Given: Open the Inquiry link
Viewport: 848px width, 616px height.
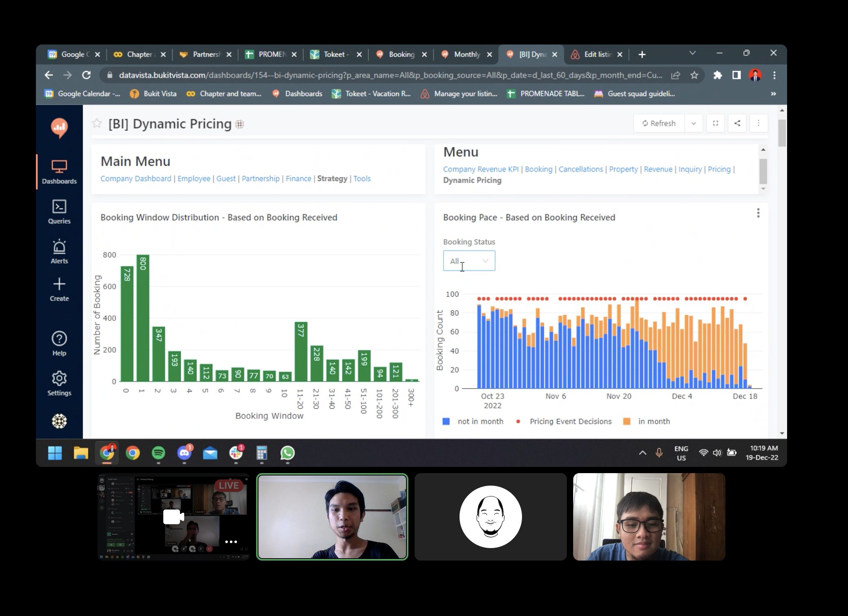Looking at the screenshot, I should pyautogui.click(x=690, y=169).
